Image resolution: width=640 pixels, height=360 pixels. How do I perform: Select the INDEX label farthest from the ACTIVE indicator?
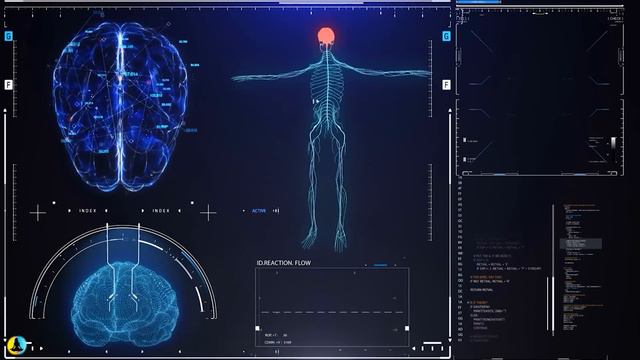pos(88,211)
